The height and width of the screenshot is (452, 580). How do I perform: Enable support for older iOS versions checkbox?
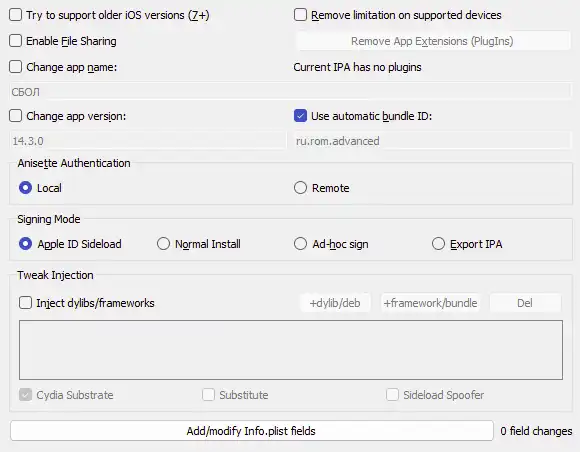(16, 15)
